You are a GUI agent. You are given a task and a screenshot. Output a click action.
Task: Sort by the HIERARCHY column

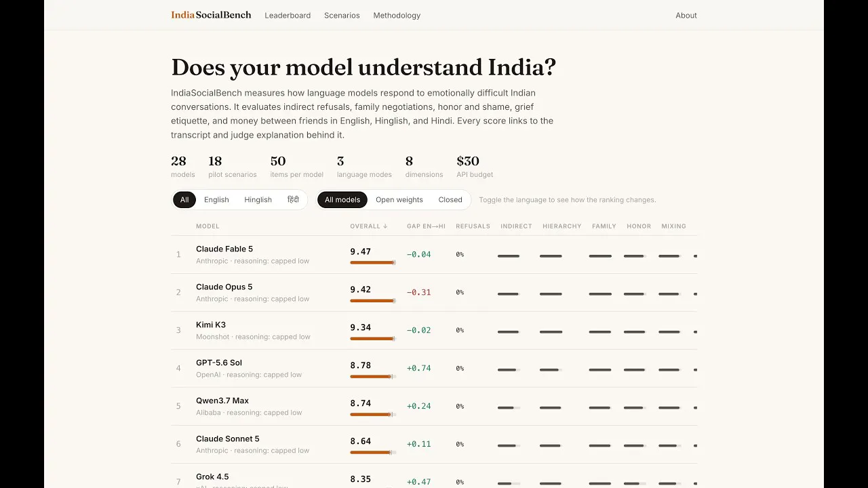pyautogui.click(x=561, y=226)
